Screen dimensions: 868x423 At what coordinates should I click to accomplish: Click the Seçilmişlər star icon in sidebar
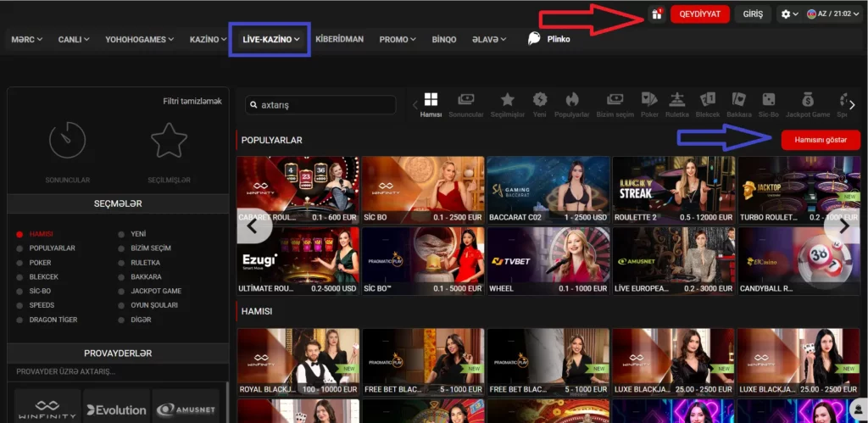click(169, 140)
